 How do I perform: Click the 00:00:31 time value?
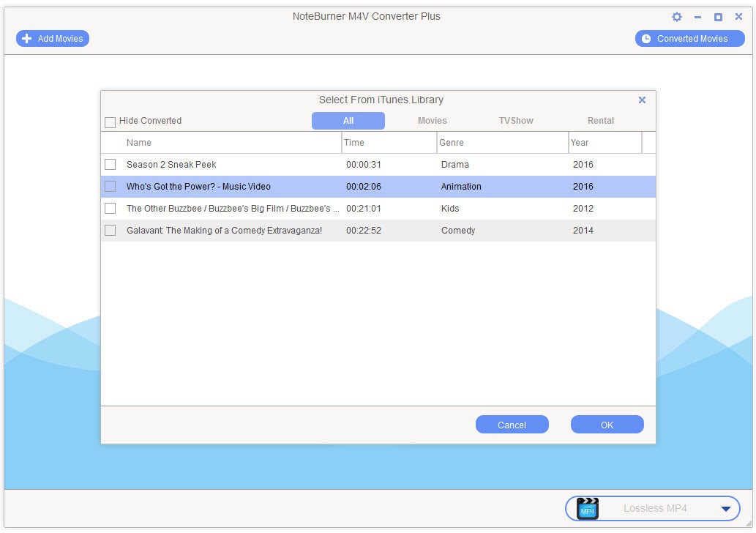point(364,165)
